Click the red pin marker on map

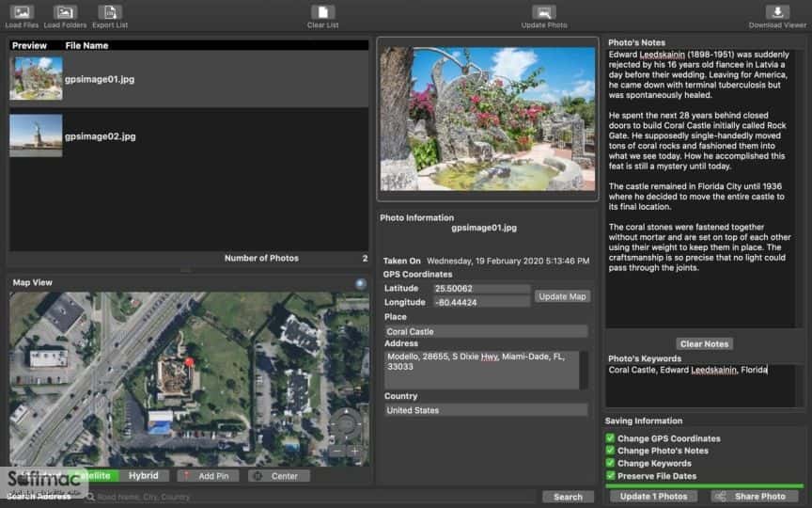(x=190, y=362)
